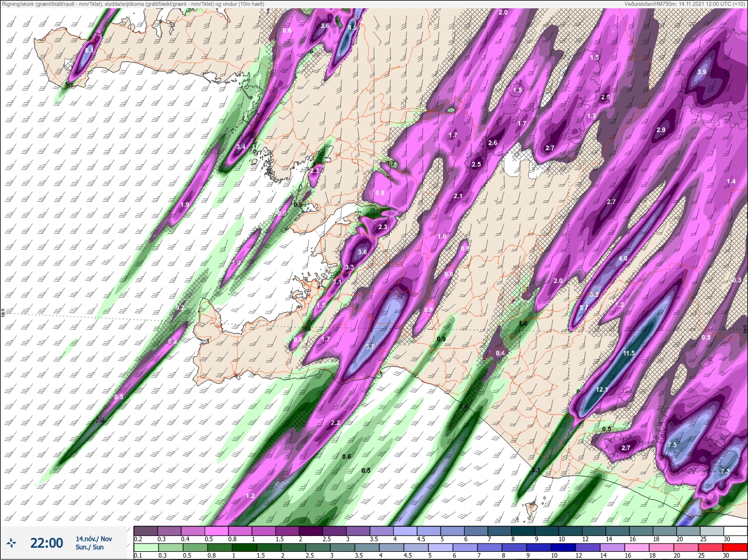Click the date text '14.nóv./ Nov'
The width and height of the screenshot is (748, 560).
(93, 539)
